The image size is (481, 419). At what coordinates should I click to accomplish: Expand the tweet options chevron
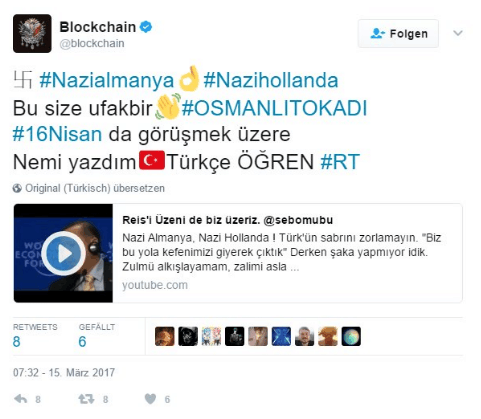pos(458,33)
